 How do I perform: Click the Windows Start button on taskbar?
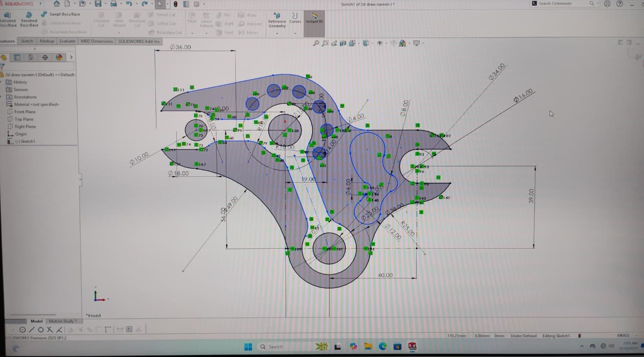pos(248,347)
